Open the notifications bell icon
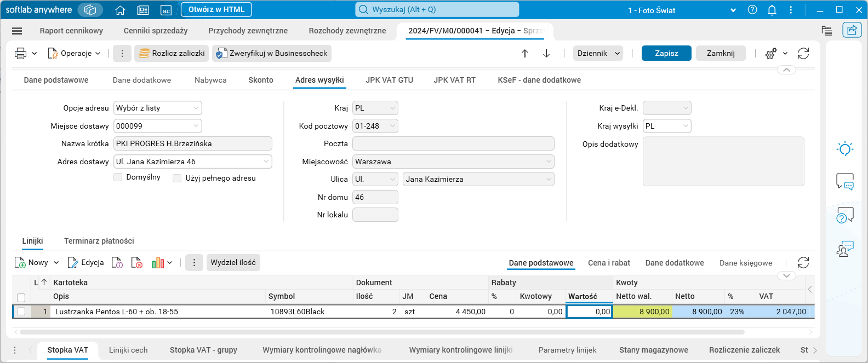Image resolution: width=868 pixels, height=363 pixels. [772, 10]
